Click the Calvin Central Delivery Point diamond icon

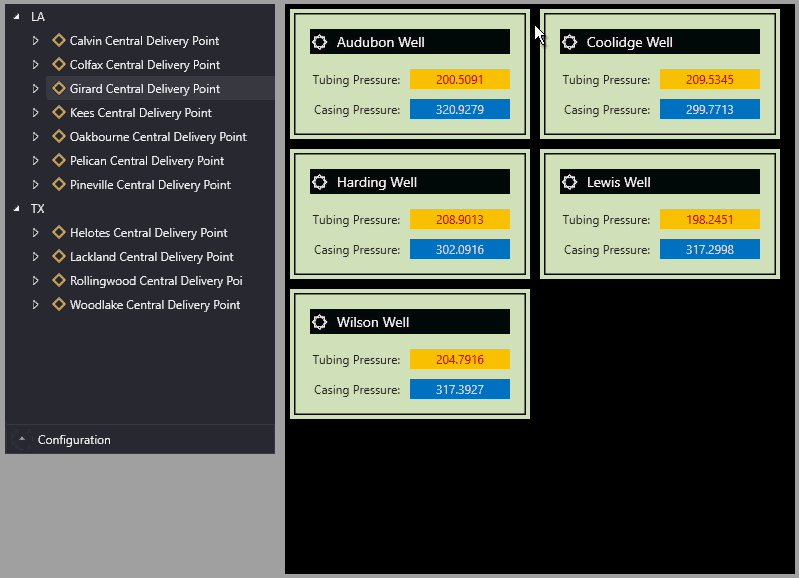(x=59, y=40)
